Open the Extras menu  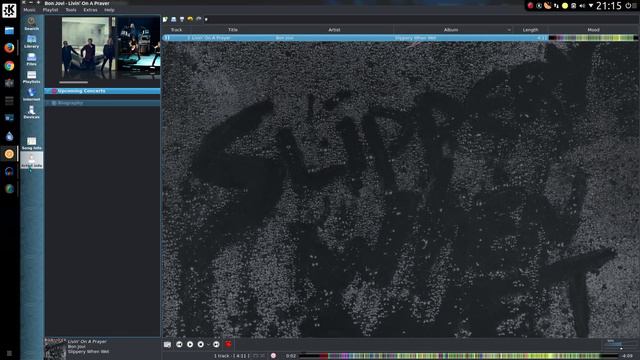tap(91, 10)
